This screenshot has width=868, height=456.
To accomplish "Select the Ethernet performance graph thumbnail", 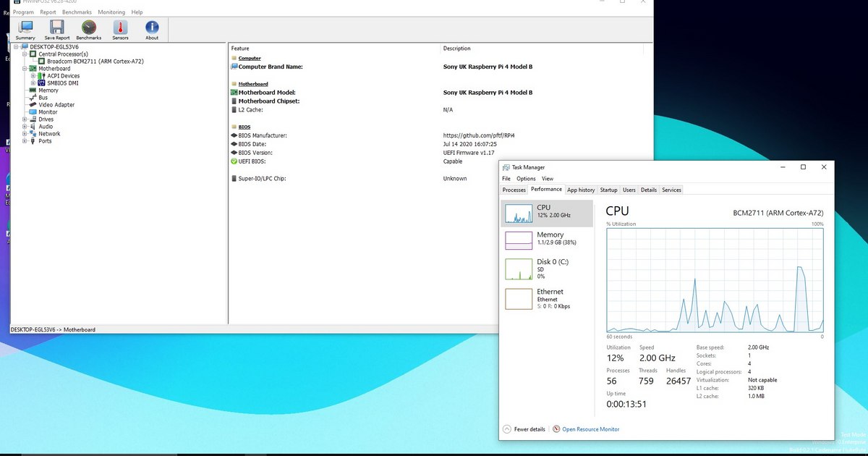I will pos(519,299).
